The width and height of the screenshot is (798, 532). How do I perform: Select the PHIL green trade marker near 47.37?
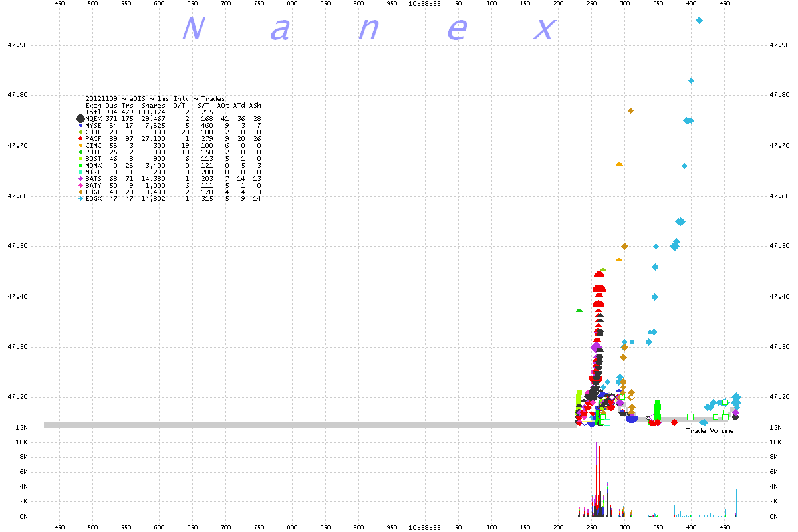tap(579, 311)
